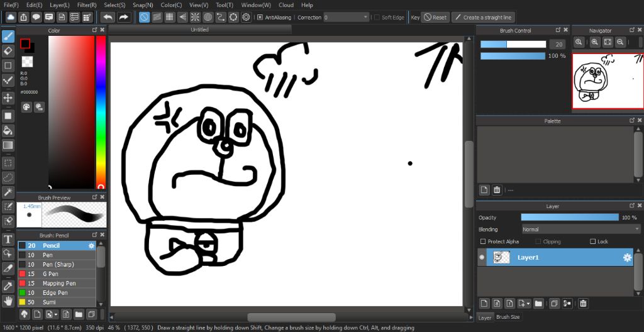This screenshot has height=332, width=644.
Task: Delete palette color with trash icon
Action: (x=497, y=190)
